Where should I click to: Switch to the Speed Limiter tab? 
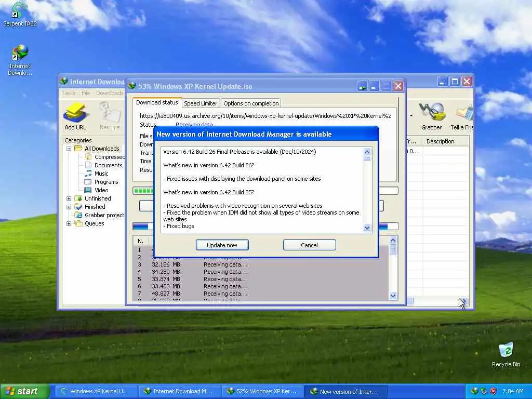pos(201,103)
